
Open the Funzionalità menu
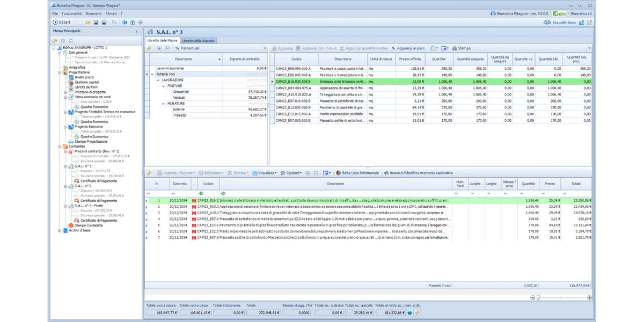pos(71,13)
